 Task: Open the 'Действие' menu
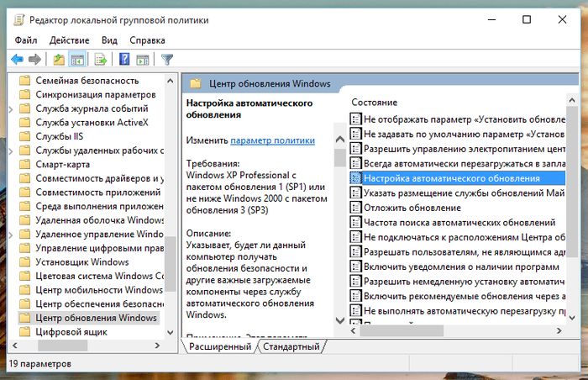coord(69,40)
